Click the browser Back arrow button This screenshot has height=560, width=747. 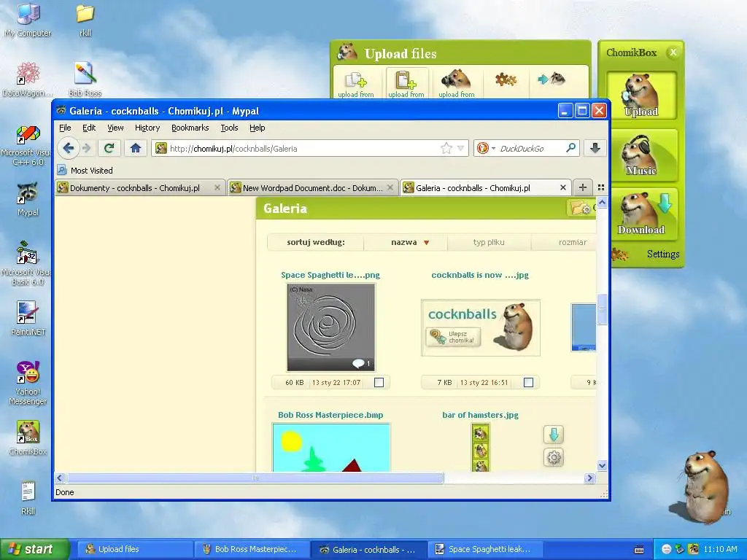pyautogui.click(x=68, y=148)
